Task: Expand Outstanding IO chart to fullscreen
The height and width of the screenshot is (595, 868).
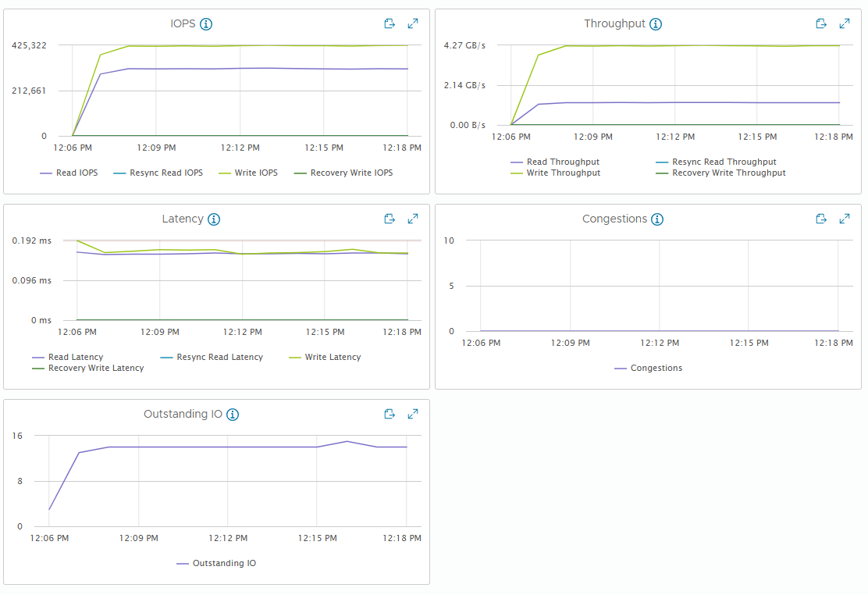Action: pyautogui.click(x=413, y=414)
